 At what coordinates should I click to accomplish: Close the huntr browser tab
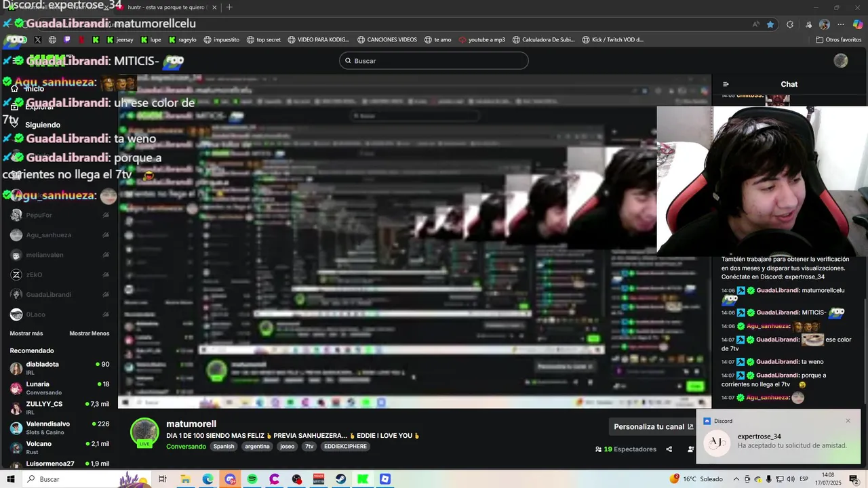[214, 7]
